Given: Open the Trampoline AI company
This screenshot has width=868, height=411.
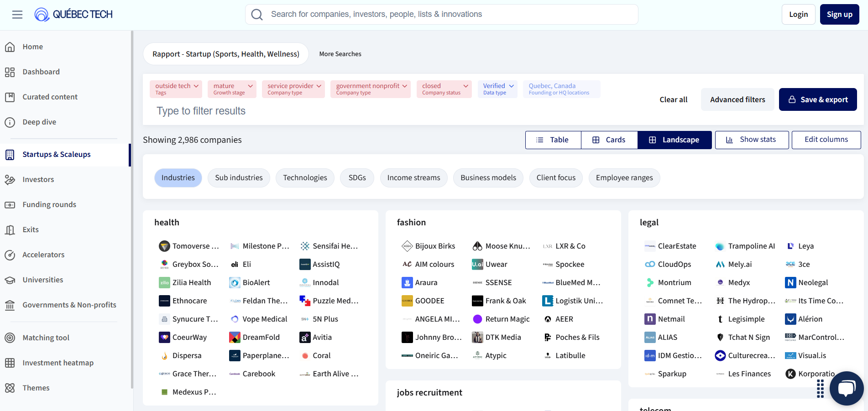Looking at the screenshot, I should (745, 246).
